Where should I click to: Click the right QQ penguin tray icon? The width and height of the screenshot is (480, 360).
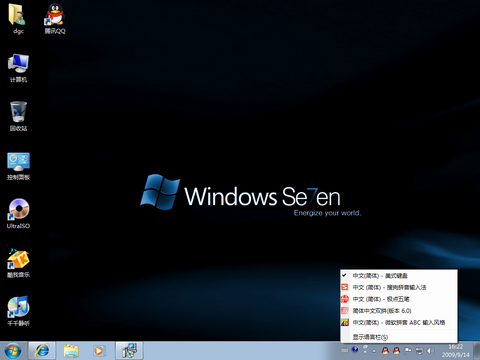[x=396, y=350]
